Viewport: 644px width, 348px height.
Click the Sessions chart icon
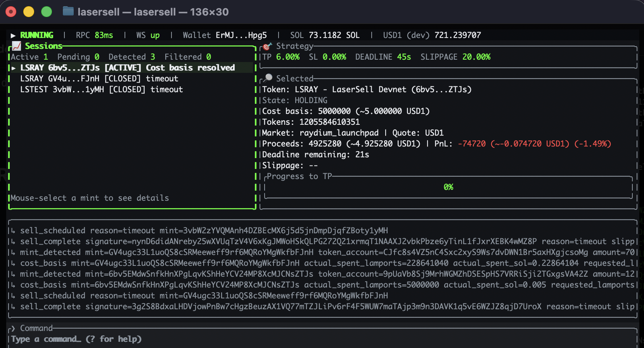tap(16, 46)
